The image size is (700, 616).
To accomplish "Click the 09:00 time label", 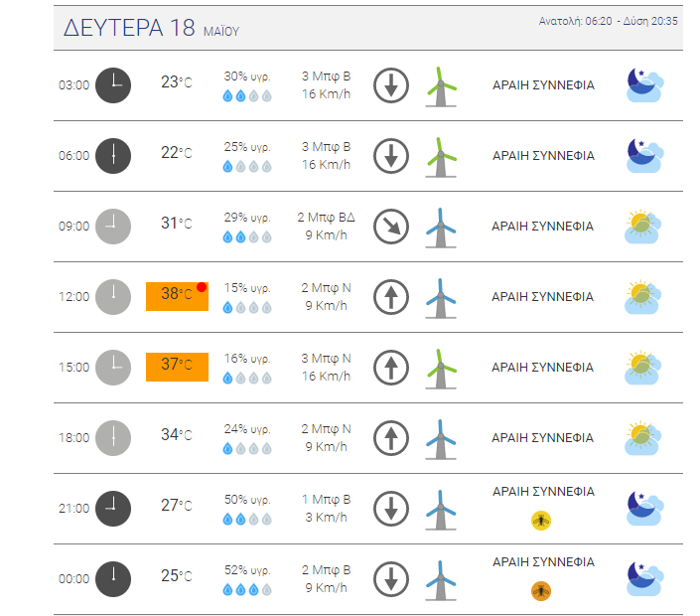I will [x=73, y=226].
